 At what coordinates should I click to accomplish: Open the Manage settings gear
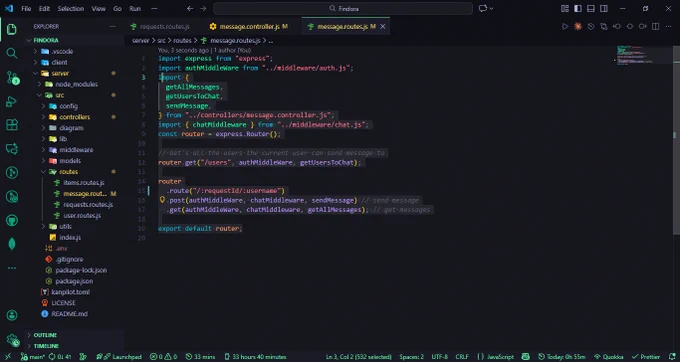[13, 340]
